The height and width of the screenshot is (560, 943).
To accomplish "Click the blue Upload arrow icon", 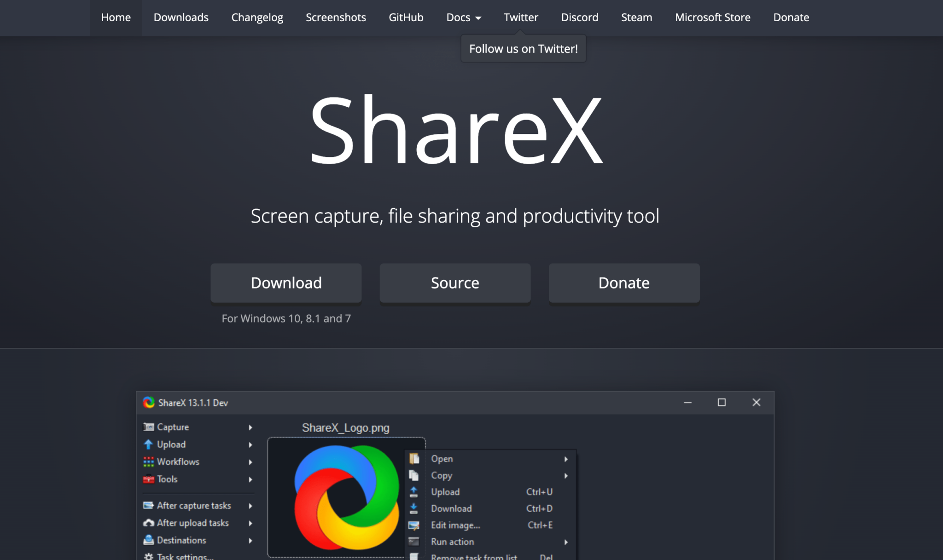I will click(148, 445).
